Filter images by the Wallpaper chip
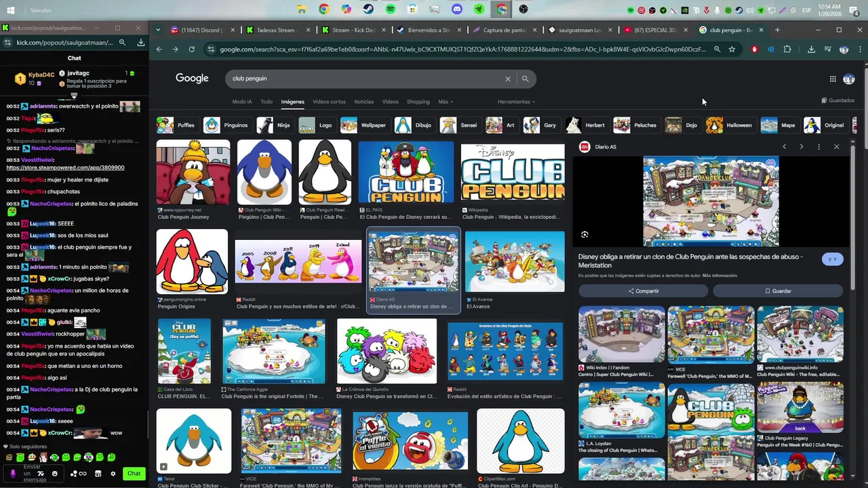This screenshot has width=868, height=488. click(365, 125)
